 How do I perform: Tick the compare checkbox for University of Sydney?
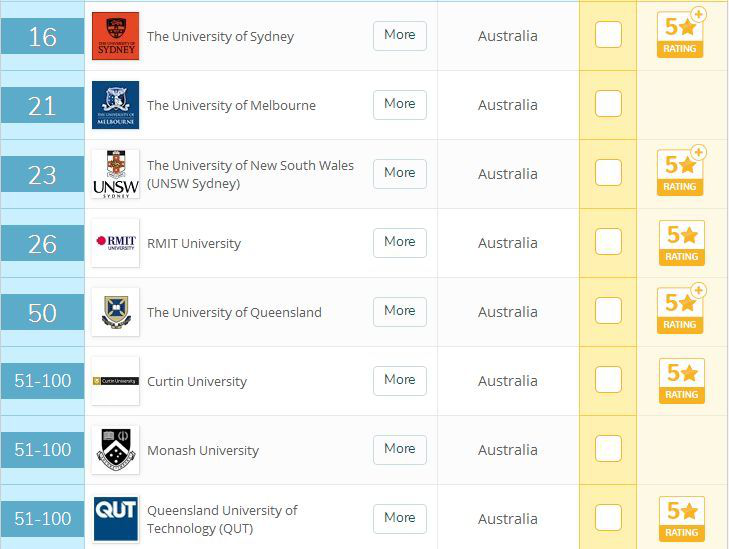tap(608, 35)
